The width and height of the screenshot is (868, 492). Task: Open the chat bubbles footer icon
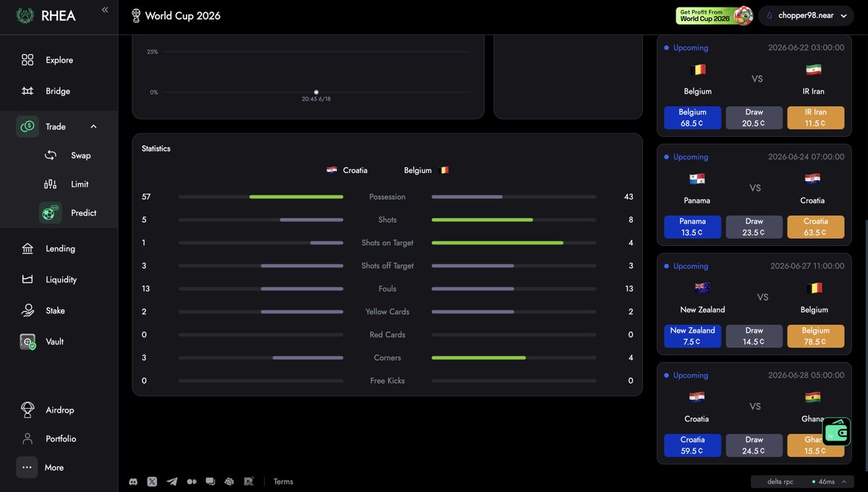(210, 481)
